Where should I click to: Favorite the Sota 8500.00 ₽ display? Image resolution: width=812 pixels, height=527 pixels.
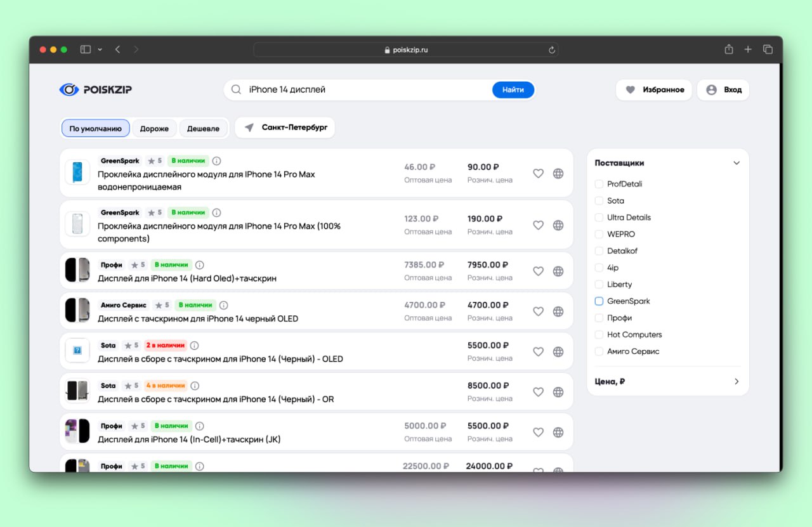(x=538, y=392)
